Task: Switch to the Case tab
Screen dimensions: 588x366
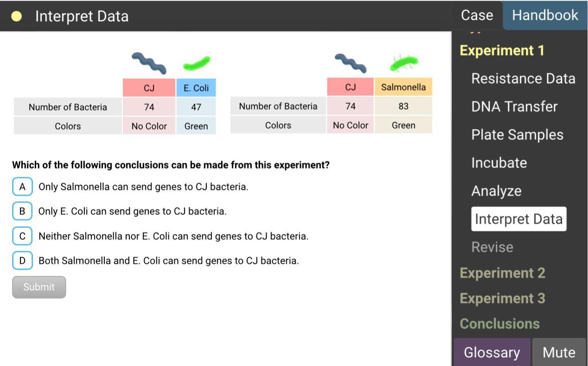Action: (x=477, y=15)
